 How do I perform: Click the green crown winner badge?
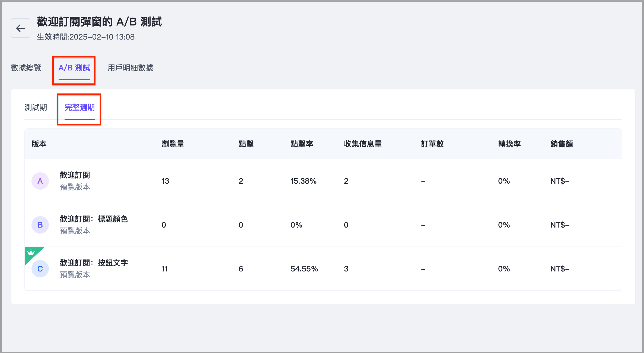click(x=31, y=253)
